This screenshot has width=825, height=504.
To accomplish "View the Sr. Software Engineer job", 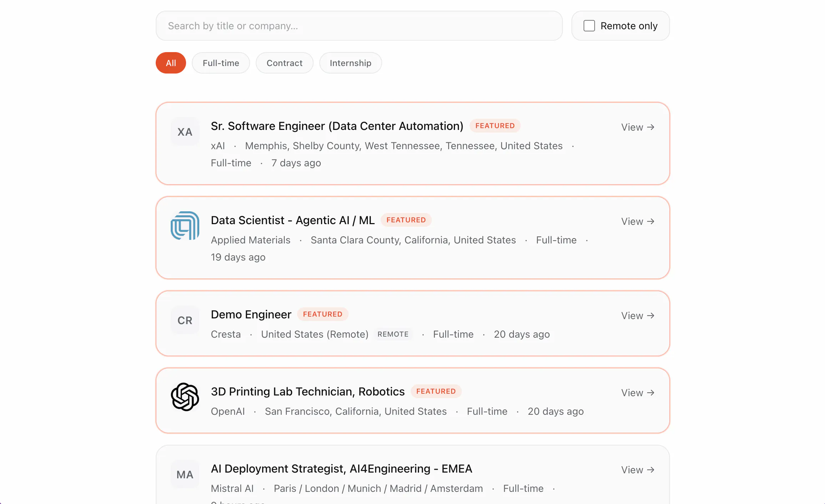I will click(x=638, y=127).
